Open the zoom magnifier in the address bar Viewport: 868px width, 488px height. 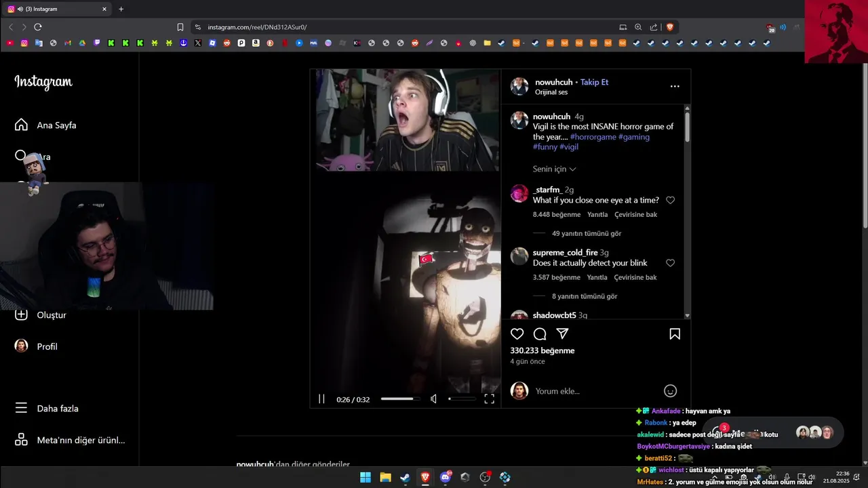coord(638,27)
